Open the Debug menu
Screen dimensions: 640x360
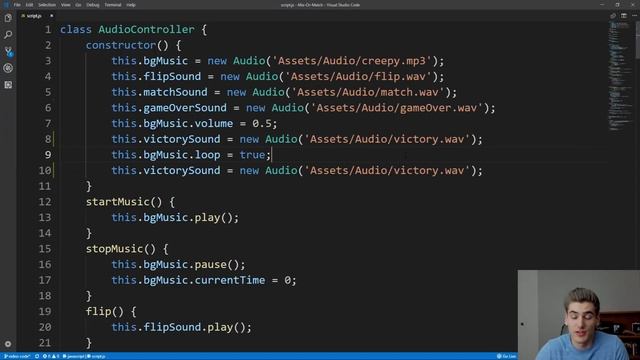tap(93, 5)
